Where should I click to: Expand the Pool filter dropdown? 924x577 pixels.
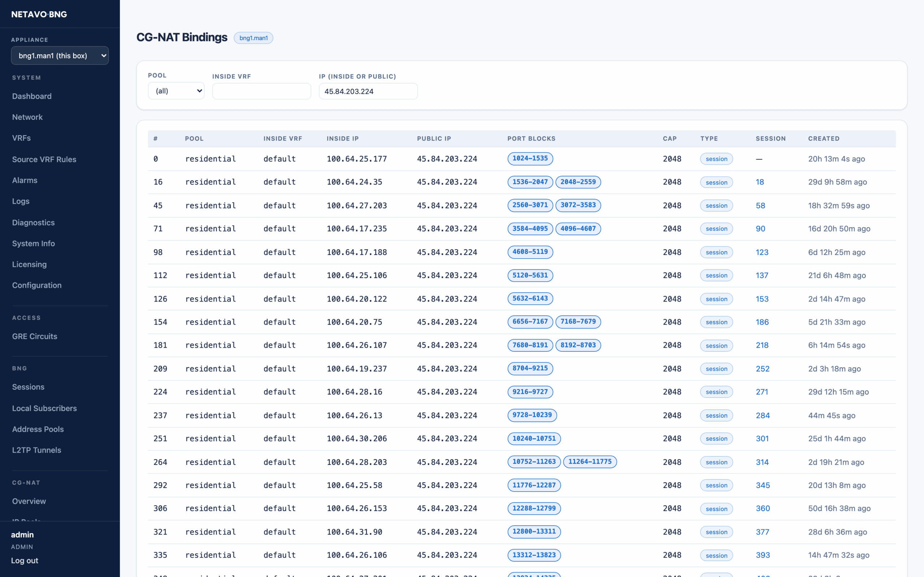tap(176, 91)
